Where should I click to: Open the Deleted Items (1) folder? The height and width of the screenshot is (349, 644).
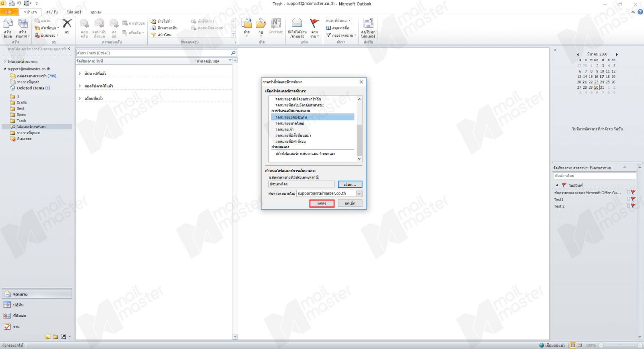pyautogui.click(x=33, y=88)
